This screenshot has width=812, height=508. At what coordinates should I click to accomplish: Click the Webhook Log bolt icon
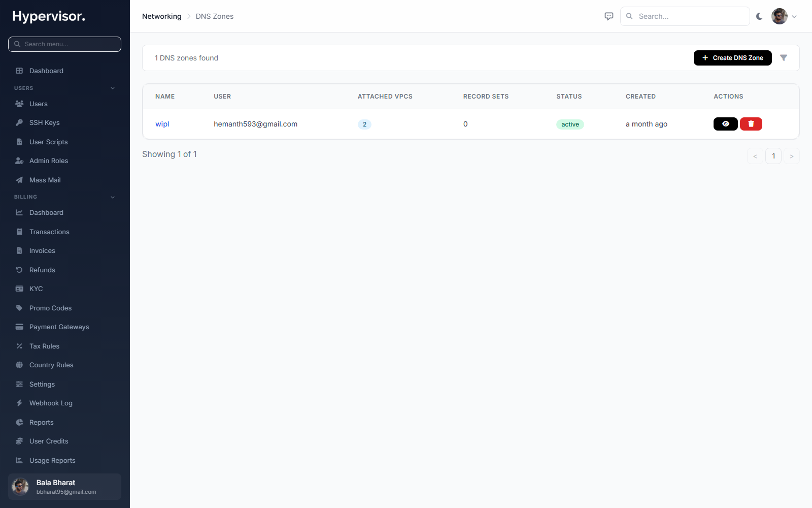[x=19, y=403]
